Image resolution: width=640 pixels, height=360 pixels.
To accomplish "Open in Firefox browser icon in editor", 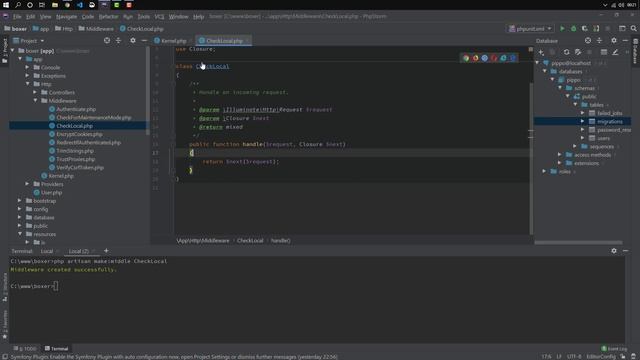I will pos(475,58).
